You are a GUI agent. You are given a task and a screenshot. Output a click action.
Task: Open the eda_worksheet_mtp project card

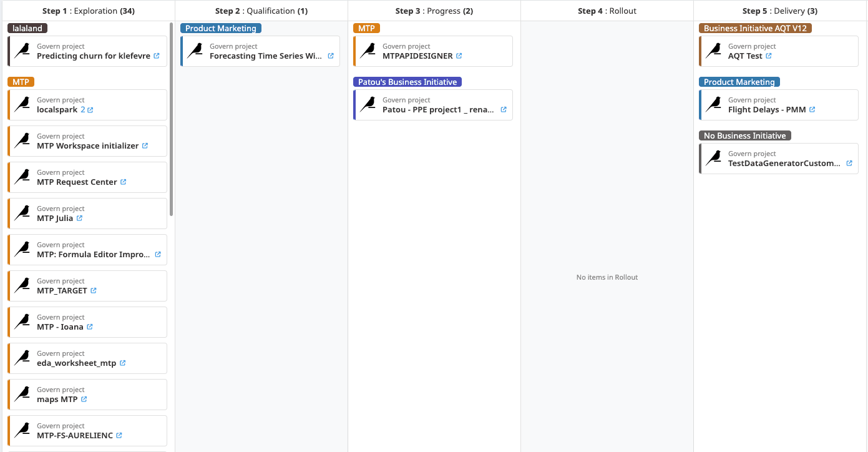(x=76, y=363)
